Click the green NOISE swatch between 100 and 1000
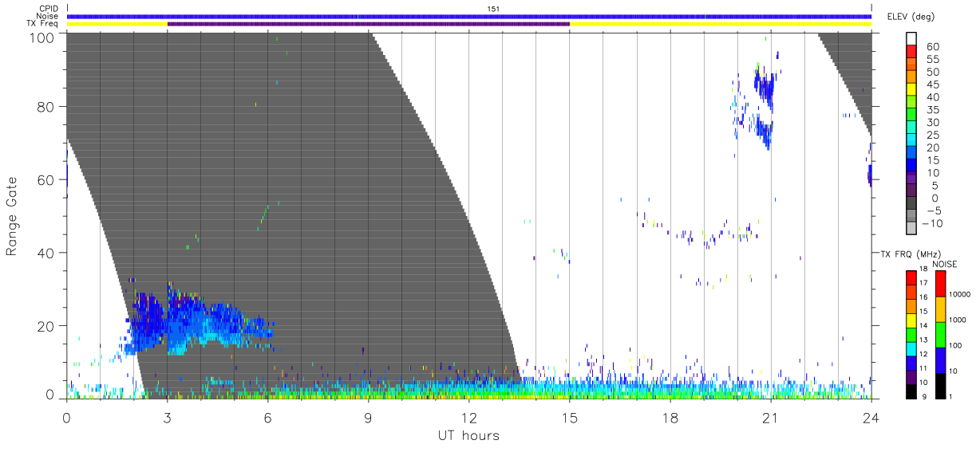The image size is (980, 452). (x=939, y=334)
